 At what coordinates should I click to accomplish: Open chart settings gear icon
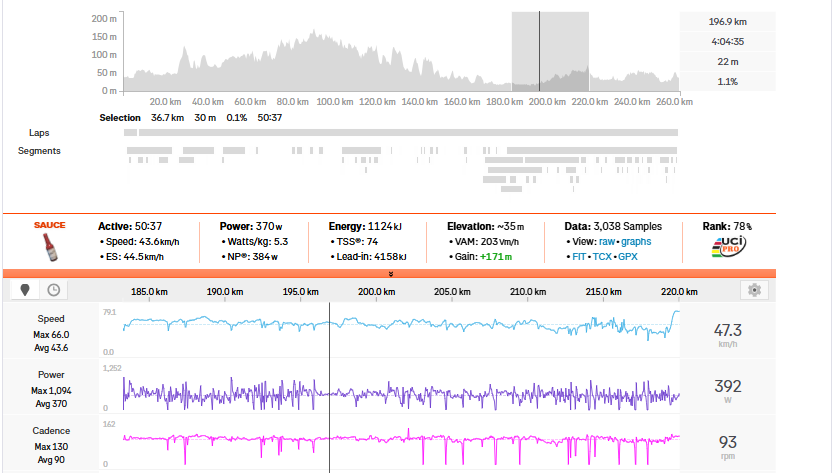(755, 290)
